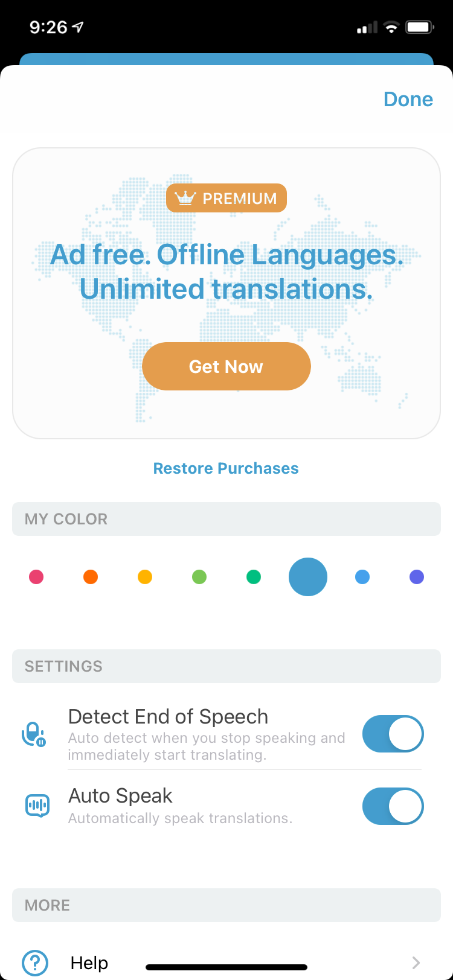Disable Detect End of Speech switch
Screen dimensions: 453x980
coord(393,734)
